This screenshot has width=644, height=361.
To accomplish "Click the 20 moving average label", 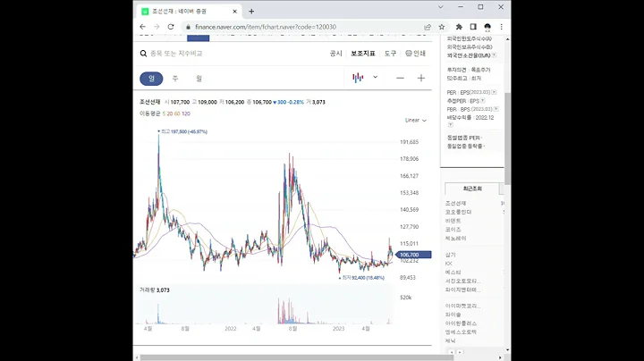I will pos(170,113).
